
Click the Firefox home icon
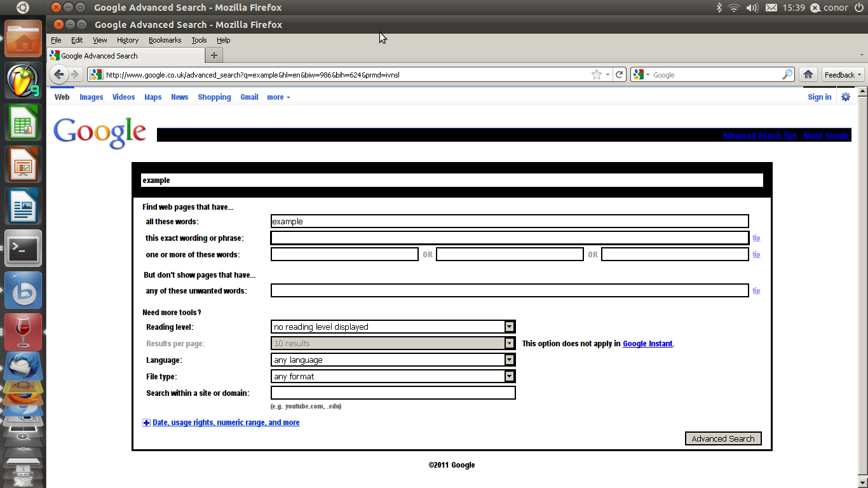click(808, 74)
